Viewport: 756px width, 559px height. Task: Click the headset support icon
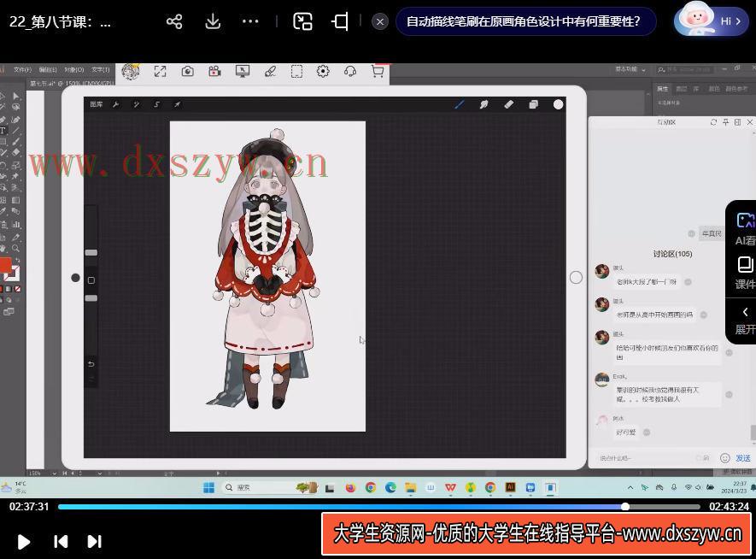tap(350, 72)
